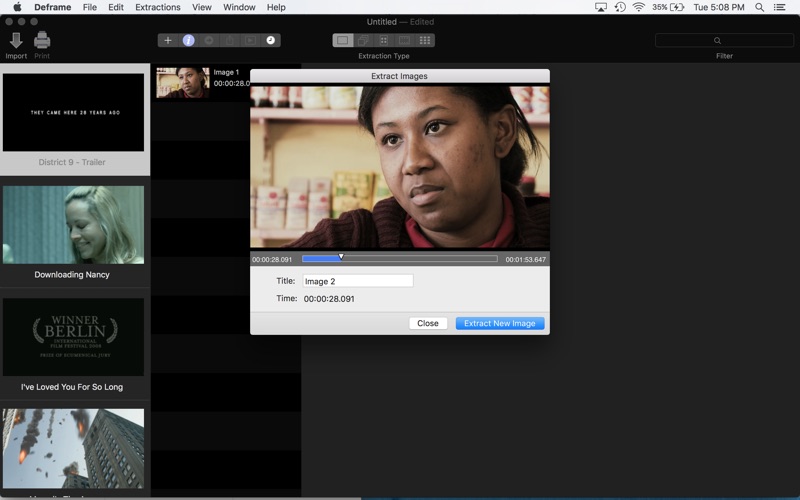
Task: Open the Wi-Fi status menu
Action: [x=638, y=7]
